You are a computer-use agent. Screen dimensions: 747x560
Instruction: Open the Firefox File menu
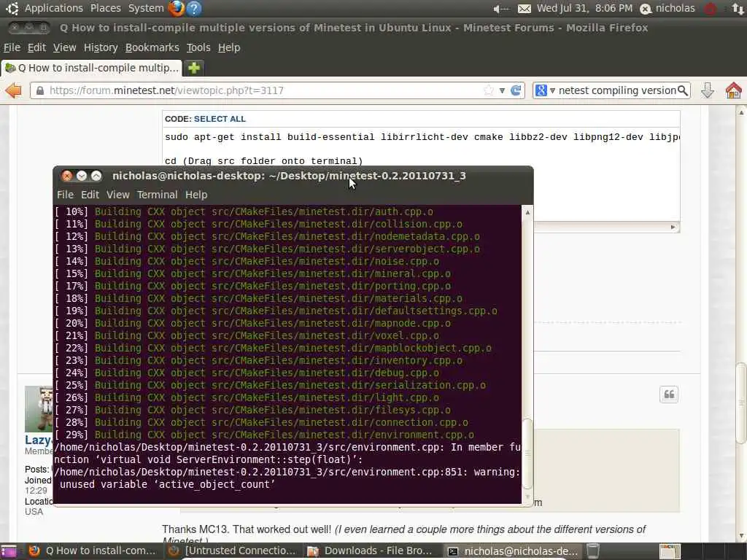point(12,47)
